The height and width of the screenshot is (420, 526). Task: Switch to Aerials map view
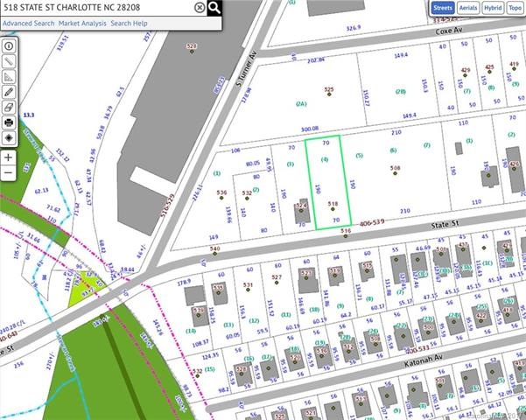pyautogui.click(x=468, y=8)
